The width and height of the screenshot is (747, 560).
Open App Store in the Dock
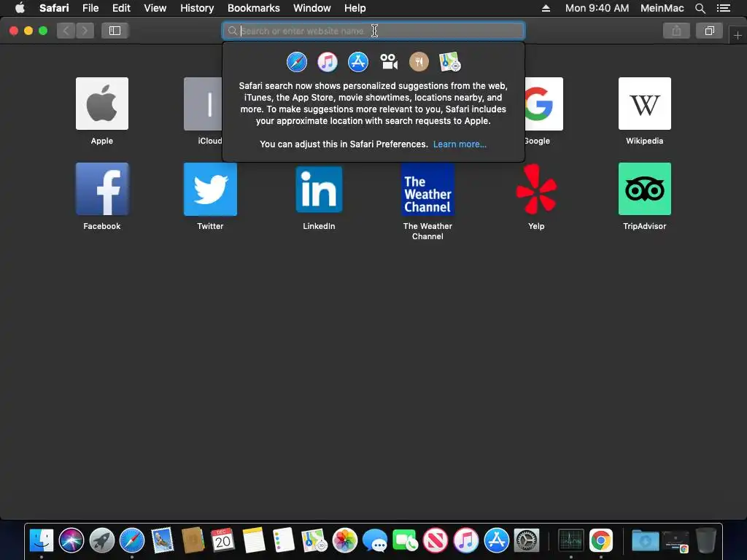(496, 540)
